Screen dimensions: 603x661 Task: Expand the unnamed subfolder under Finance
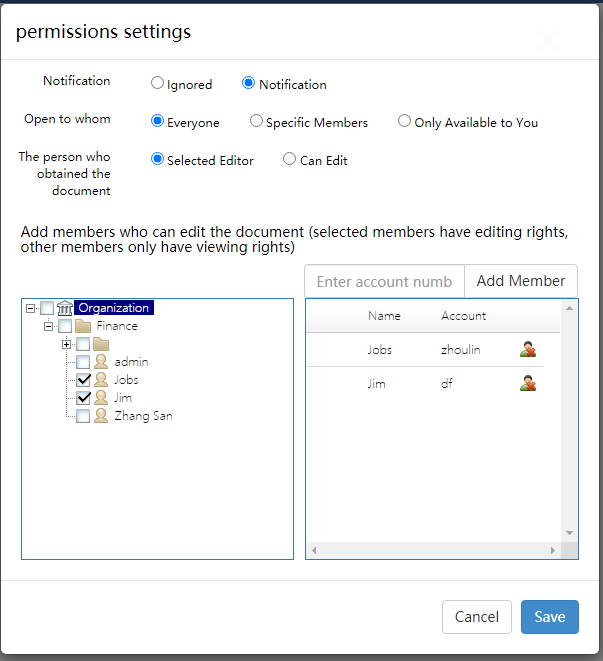[x=67, y=344]
